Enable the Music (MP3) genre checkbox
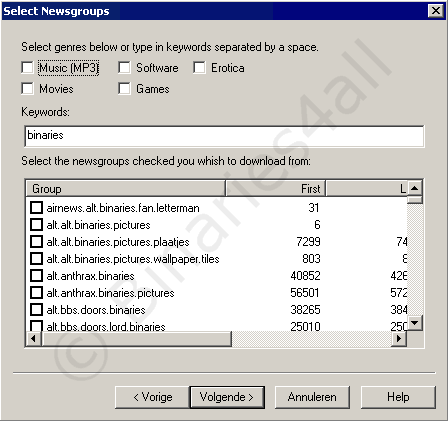 point(27,68)
